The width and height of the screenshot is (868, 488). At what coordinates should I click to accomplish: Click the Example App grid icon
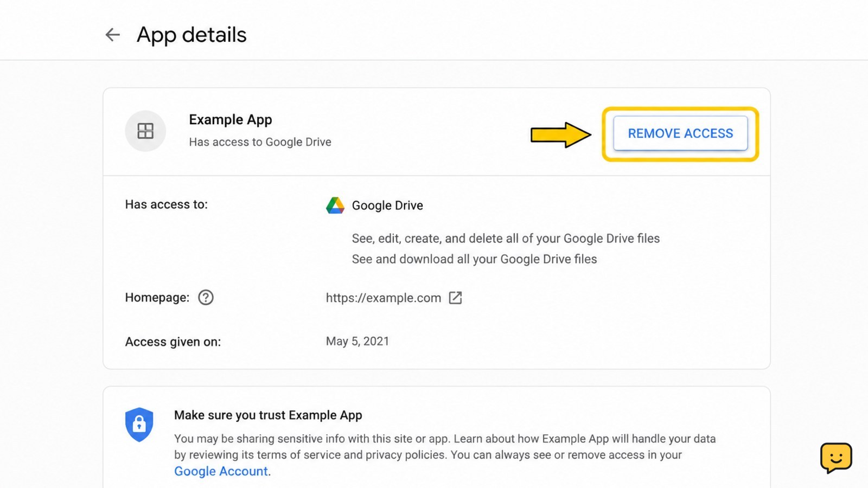point(145,131)
